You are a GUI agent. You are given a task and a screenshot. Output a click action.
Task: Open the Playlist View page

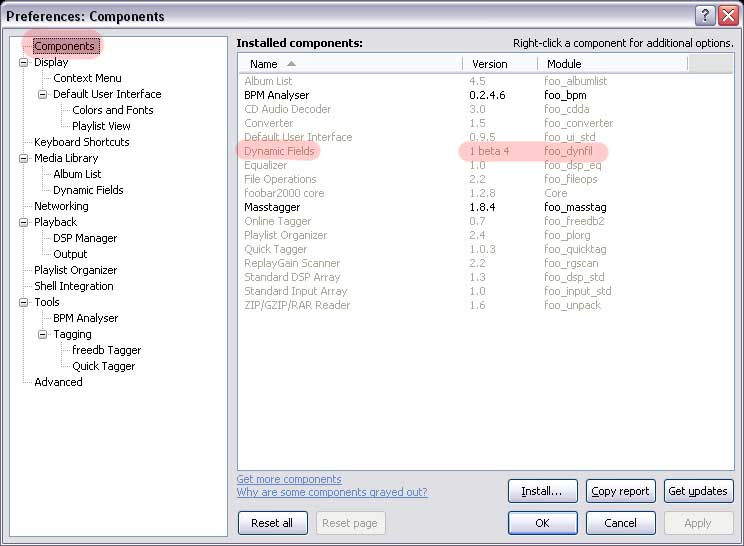101,126
